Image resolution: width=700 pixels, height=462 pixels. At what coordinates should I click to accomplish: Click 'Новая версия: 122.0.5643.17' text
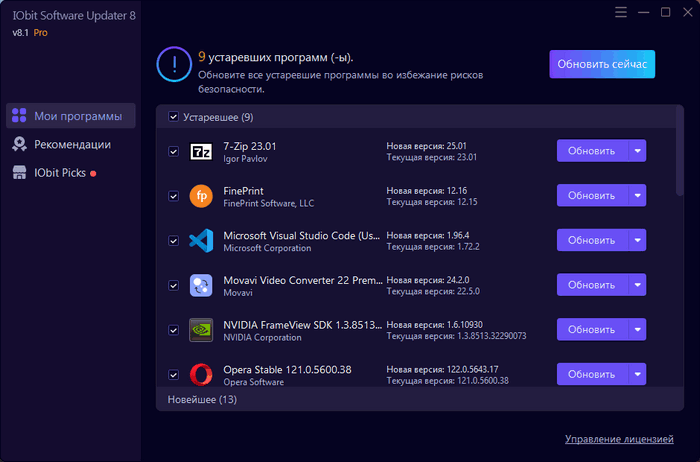(442, 369)
